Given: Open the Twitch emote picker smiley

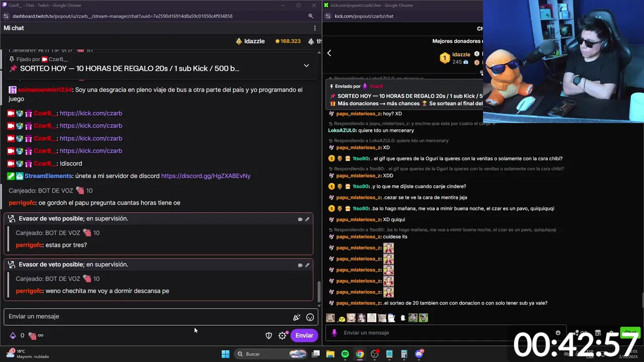Looking at the screenshot, I should click(310, 317).
